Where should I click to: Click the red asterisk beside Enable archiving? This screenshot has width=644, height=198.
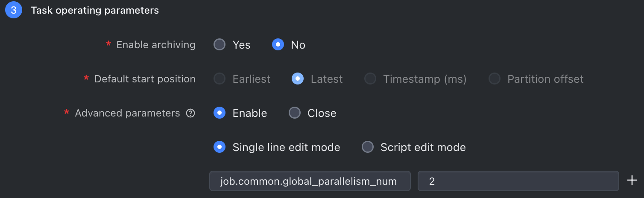click(108, 44)
